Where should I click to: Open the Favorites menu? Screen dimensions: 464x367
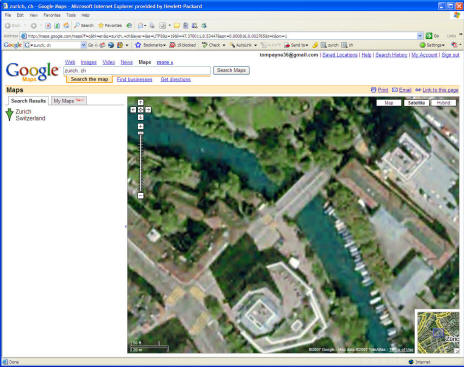click(x=52, y=15)
